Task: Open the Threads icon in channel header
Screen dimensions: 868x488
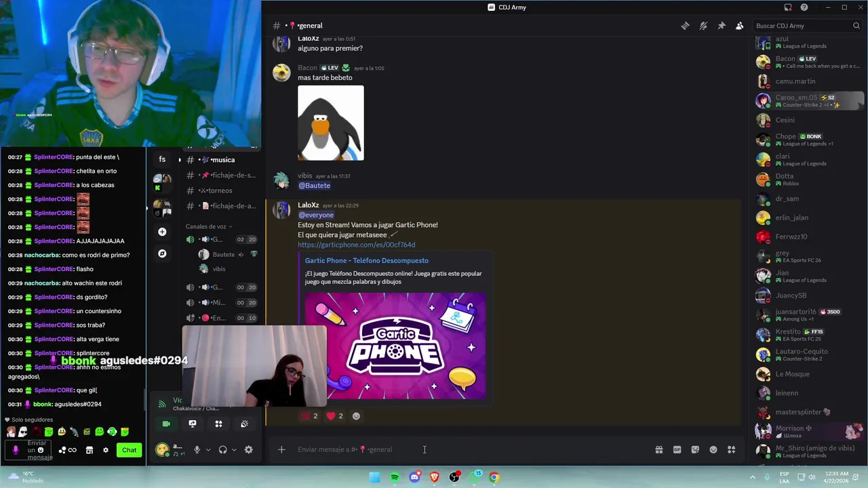Action: tap(685, 26)
